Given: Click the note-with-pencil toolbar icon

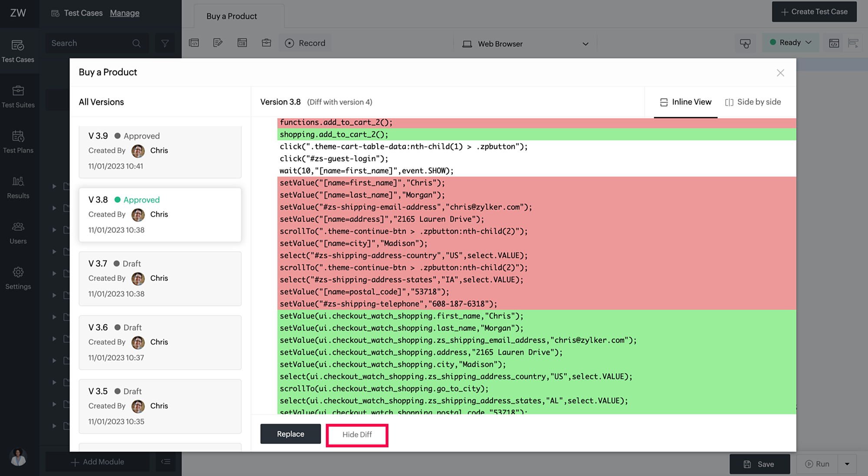Looking at the screenshot, I should pyautogui.click(x=218, y=43).
